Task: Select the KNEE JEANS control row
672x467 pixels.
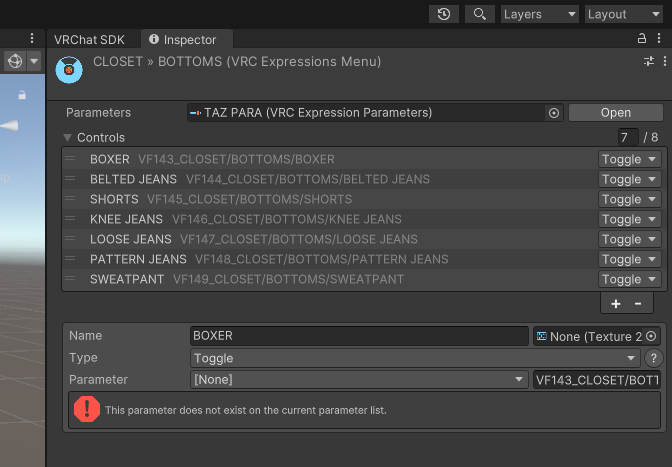Action: (x=330, y=219)
